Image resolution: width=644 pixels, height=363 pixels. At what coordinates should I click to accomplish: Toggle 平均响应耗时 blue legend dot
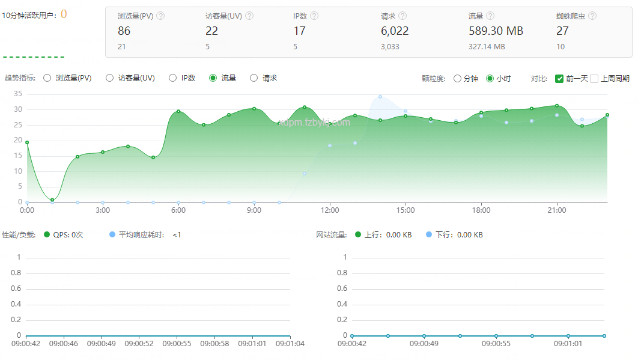(x=112, y=235)
